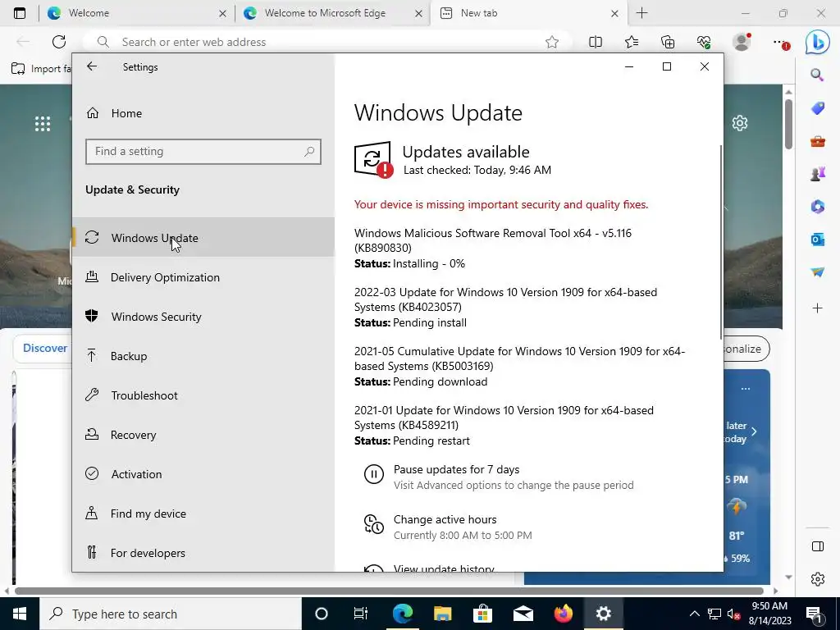
Task: Click Import favorites in bookmarks bar
Action: pyautogui.click(x=41, y=69)
